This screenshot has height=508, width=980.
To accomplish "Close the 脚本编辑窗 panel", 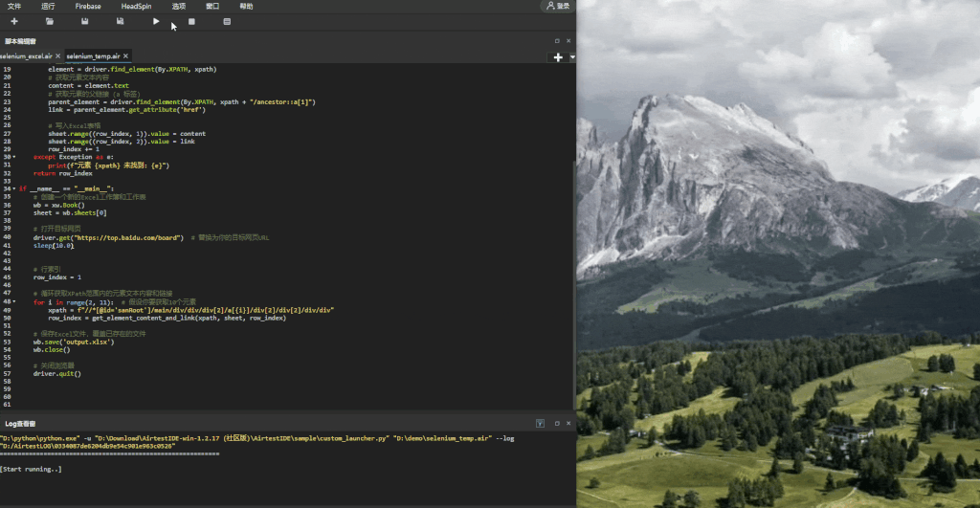I will 568,41.
